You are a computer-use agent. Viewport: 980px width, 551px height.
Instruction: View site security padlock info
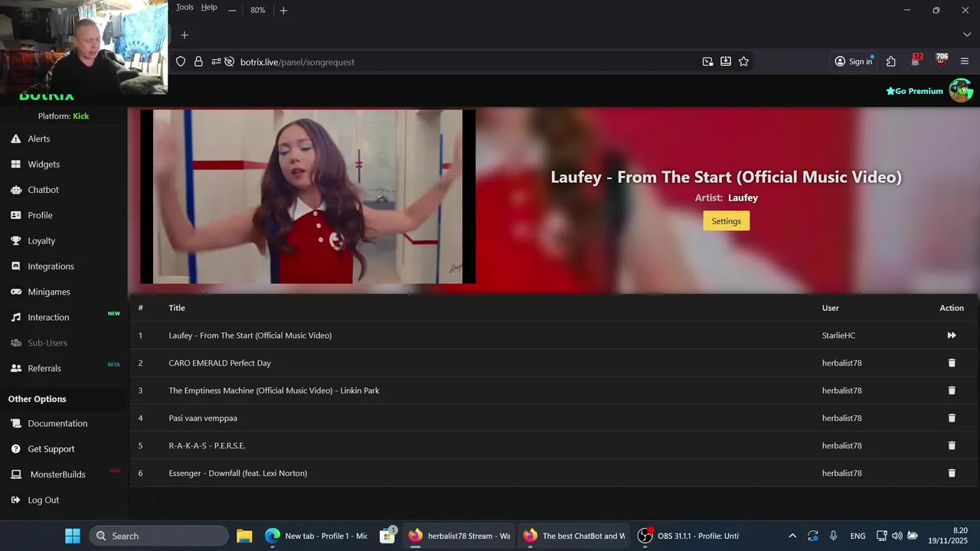[x=198, y=62]
